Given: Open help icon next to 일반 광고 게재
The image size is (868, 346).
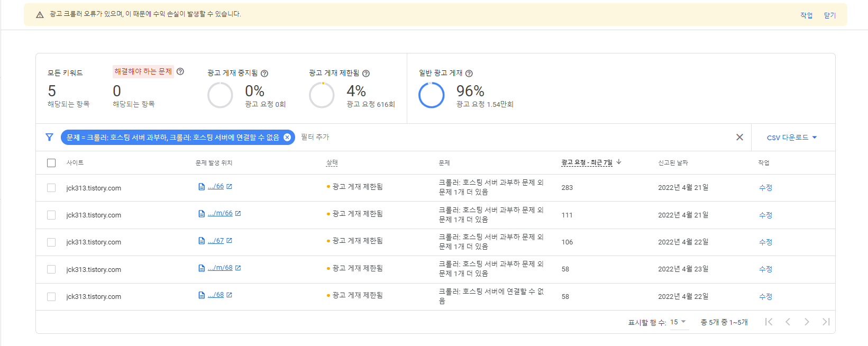Looking at the screenshot, I should pos(469,74).
